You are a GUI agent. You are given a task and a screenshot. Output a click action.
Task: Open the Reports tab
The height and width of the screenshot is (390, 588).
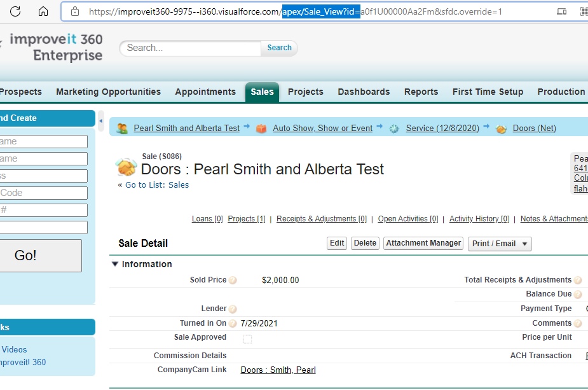click(x=421, y=92)
